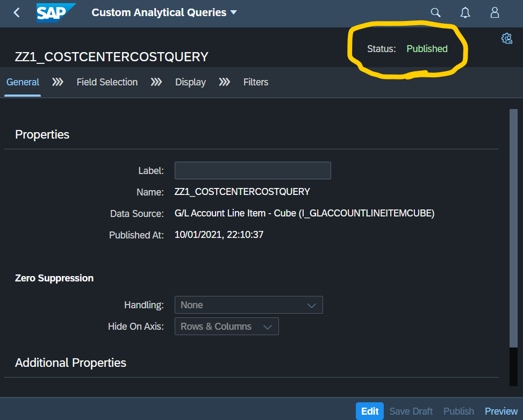Click the SAP logo
Image resolution: width=523 pixels, height=420 pixels.
[x=56, y=12]
